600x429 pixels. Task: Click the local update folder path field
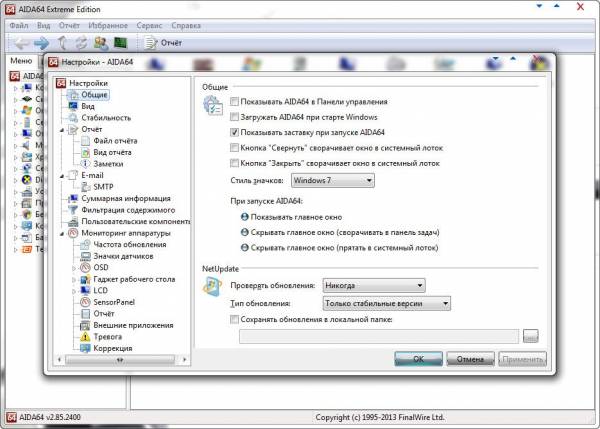379,336
